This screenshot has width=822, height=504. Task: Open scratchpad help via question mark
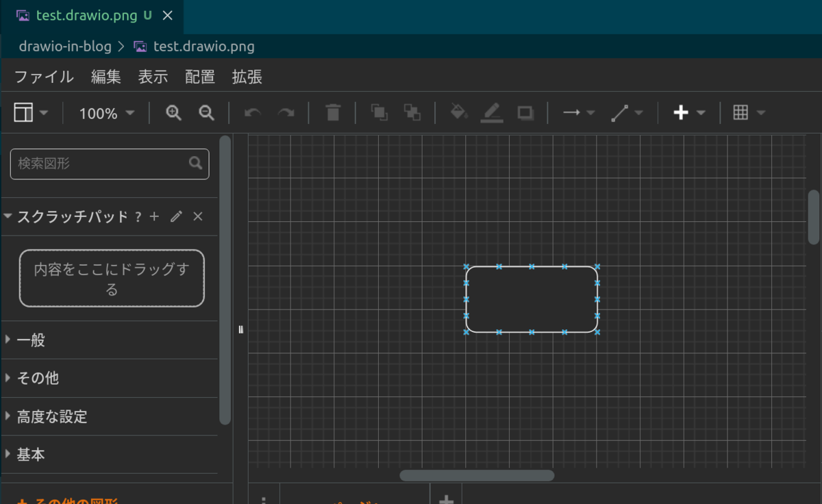pyautogui.click(x=138, y=216)
